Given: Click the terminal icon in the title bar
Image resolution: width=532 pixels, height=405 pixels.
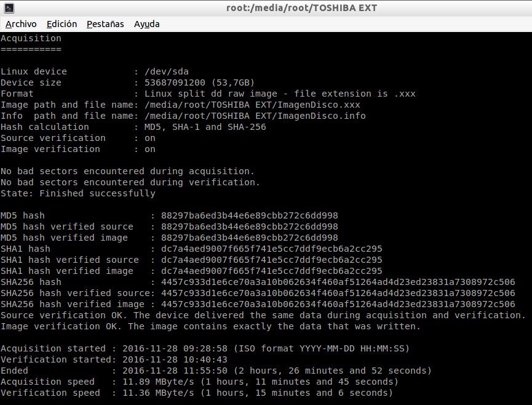Looking at the screenshot, I should [x=7, y=8].
